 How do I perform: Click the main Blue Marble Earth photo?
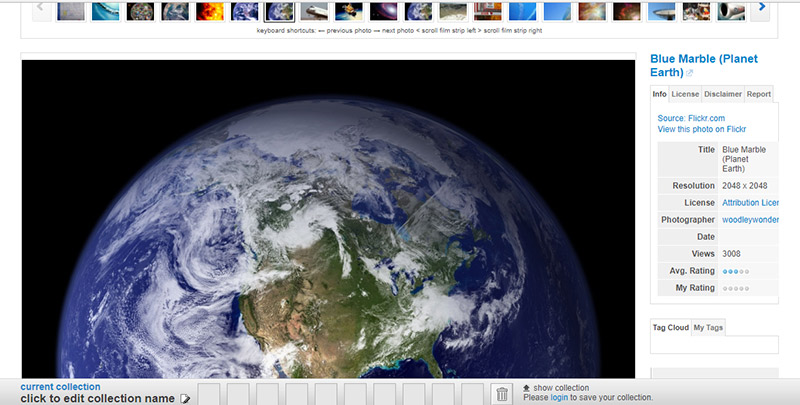click(x=328, y=219)
